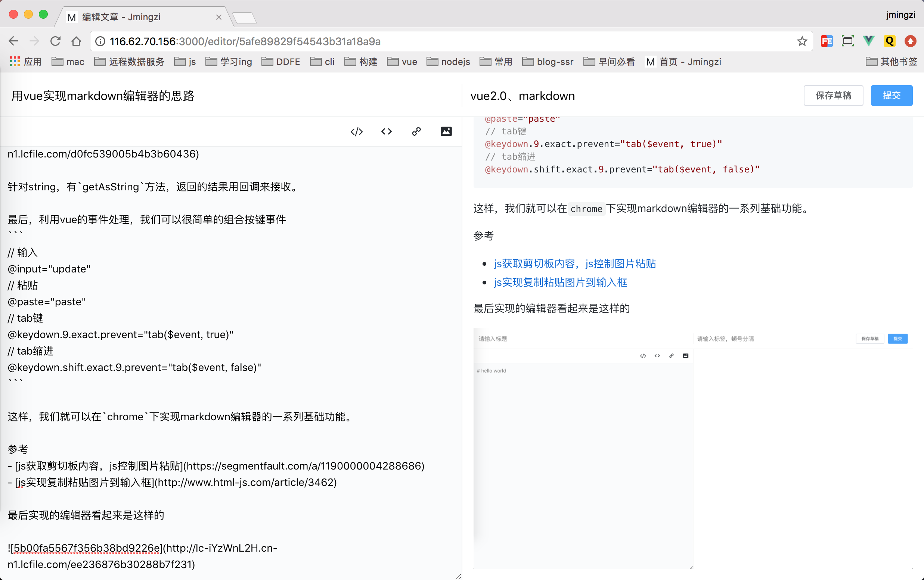This screenshot has width=924, height=580.
Task: Insert an image via the picture icon
Action: 446,131
